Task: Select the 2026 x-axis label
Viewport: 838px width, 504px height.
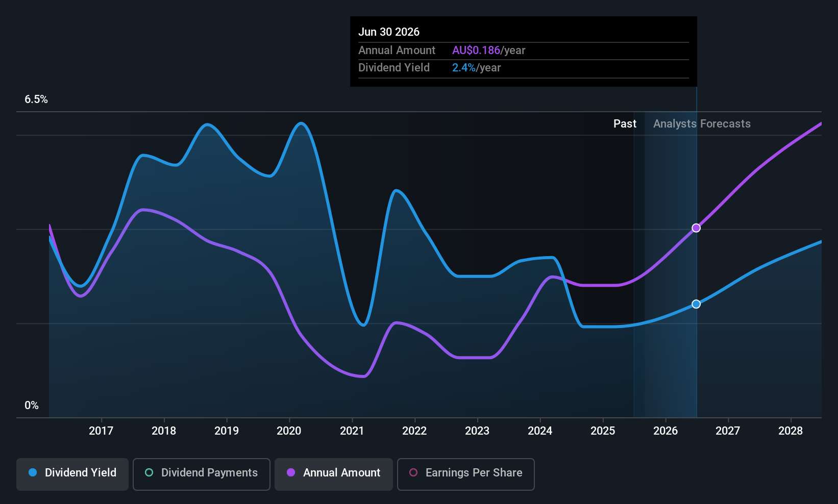Action: coord(666,431)
